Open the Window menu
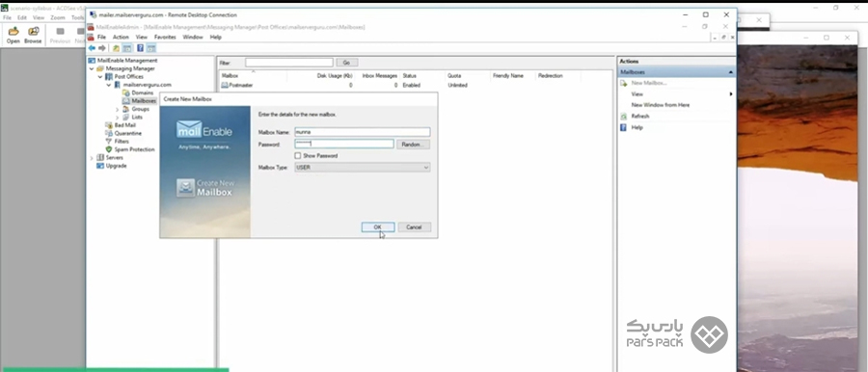This screenshot has height=372, width=868. [193, 37]
